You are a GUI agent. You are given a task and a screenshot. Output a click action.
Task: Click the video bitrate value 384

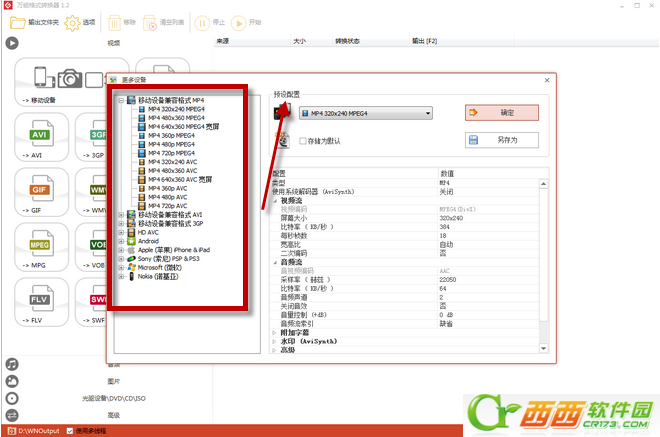[444, 227]
